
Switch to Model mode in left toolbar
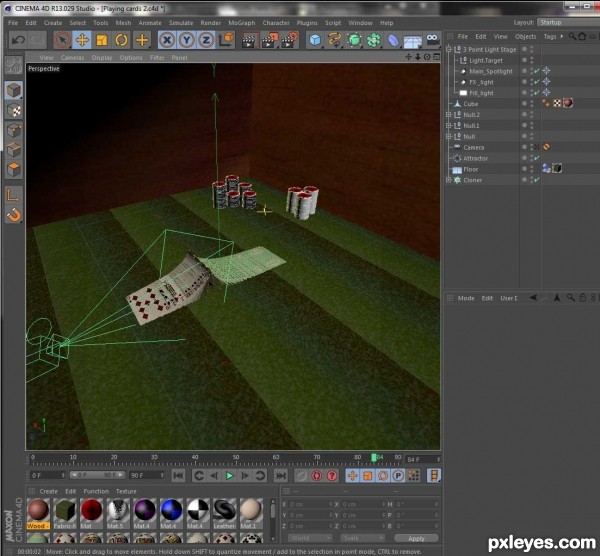(14, 91)
